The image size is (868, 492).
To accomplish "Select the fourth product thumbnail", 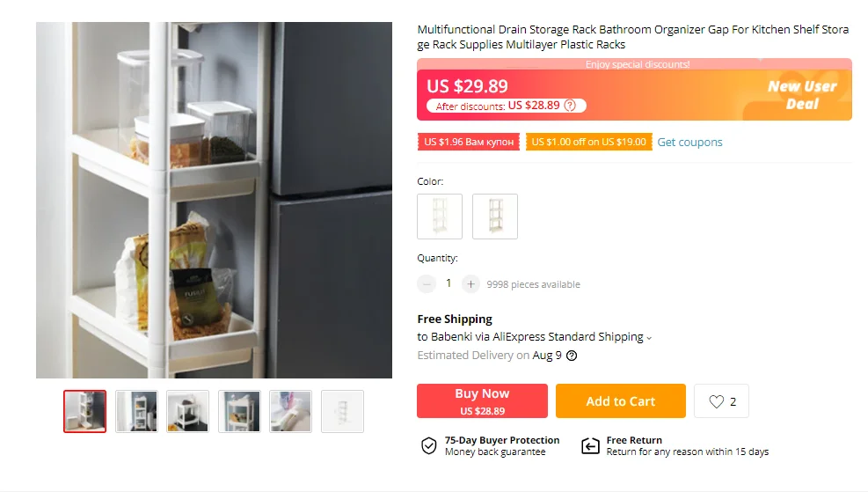I will tap(239, 412).
